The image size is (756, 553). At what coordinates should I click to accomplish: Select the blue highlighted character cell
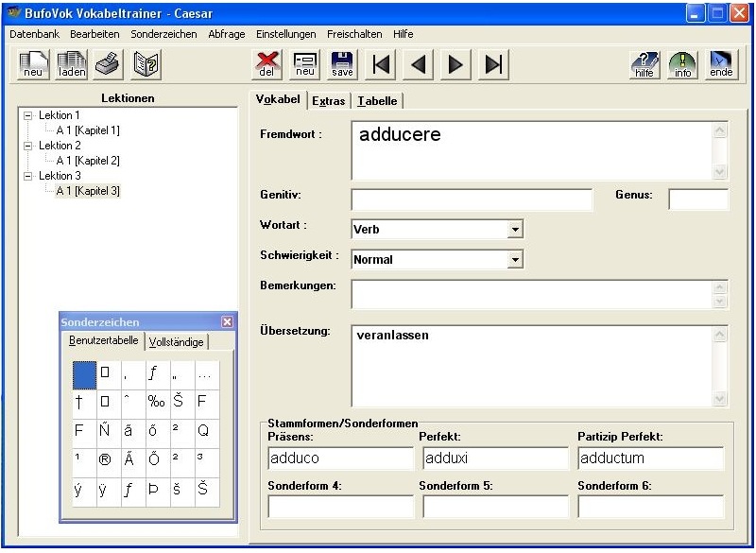(x=84, y=374)
